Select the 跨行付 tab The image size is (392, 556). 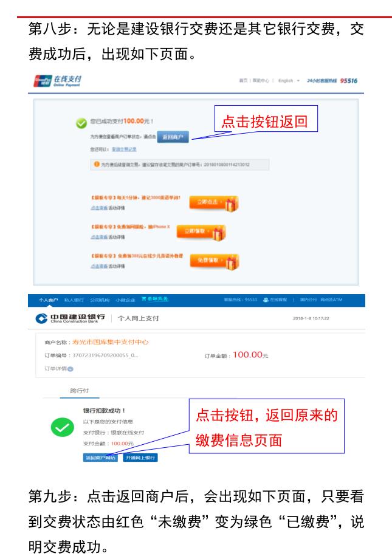tap(80, 391)
